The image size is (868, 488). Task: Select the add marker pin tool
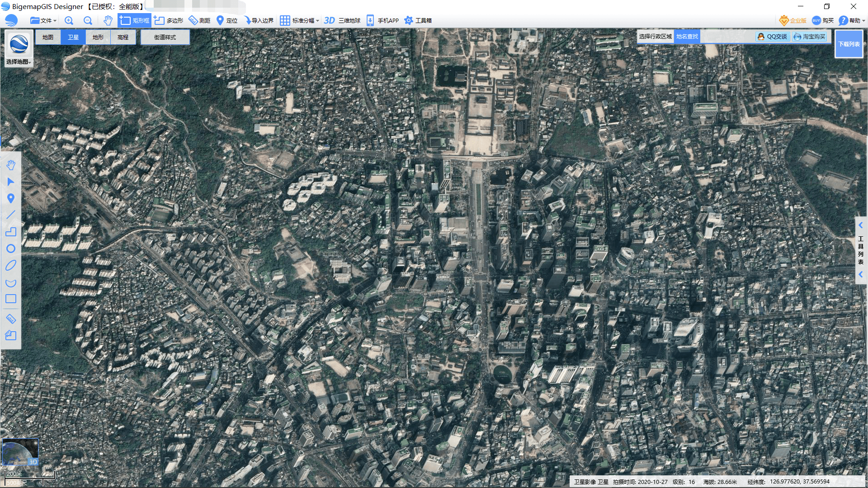tap(11, 198)
